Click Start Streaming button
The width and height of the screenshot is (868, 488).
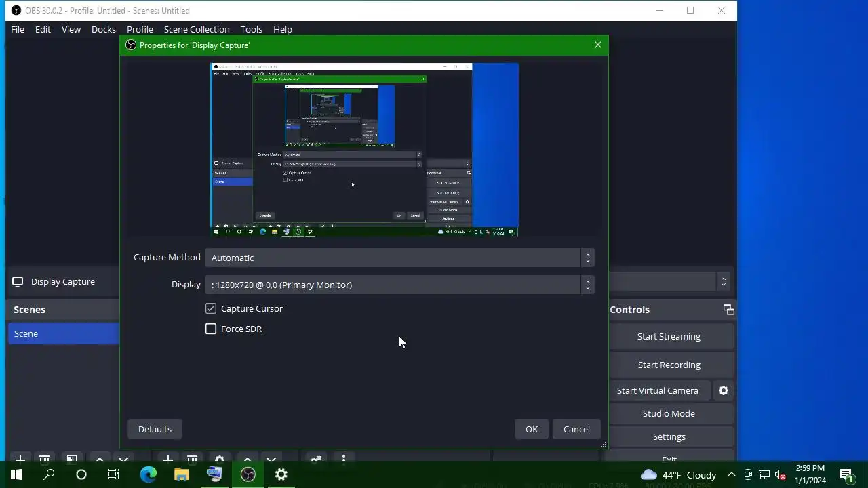[x=669, y=336]
